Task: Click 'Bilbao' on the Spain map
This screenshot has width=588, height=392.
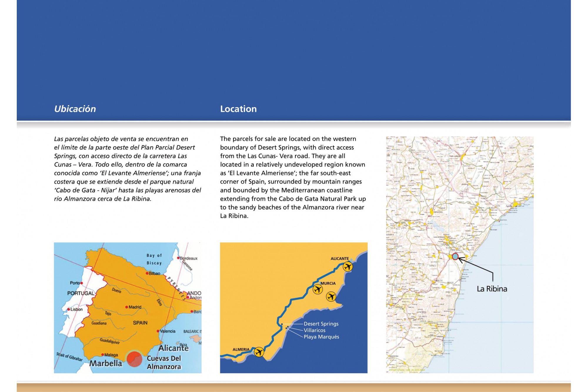Action: point(154,273)
